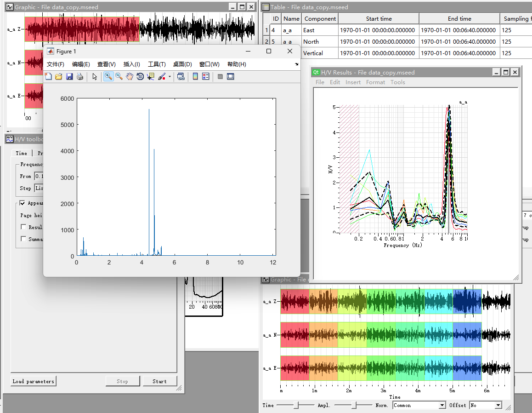Tick the Summary checkbox

point(23,239)
